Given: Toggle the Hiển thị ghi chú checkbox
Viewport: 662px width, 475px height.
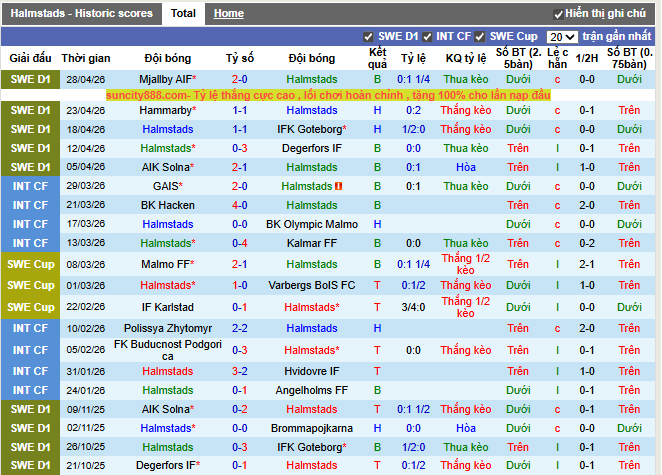Looking at the screenshot, I should click(558, 14).
